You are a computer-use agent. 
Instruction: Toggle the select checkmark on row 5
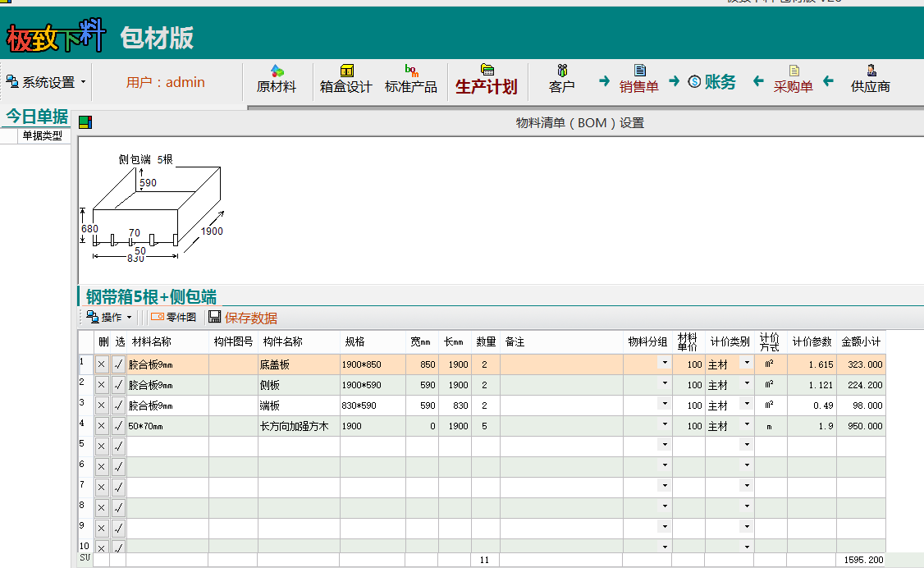(x=118, y=447)
